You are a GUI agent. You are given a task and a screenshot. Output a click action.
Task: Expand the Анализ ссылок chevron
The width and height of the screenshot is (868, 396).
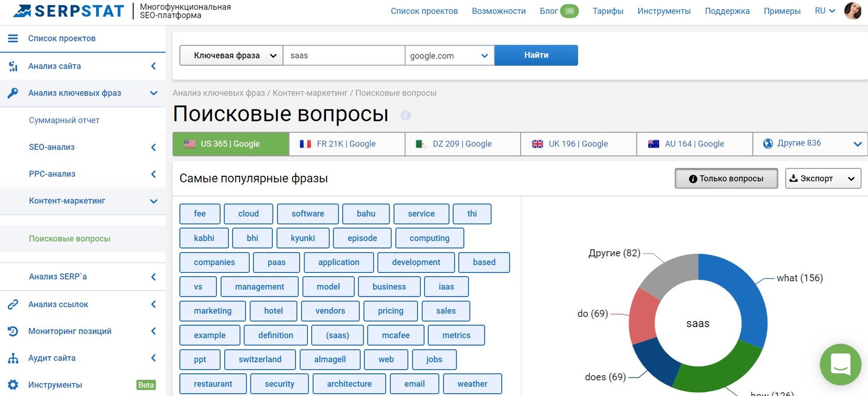(153, 304)
